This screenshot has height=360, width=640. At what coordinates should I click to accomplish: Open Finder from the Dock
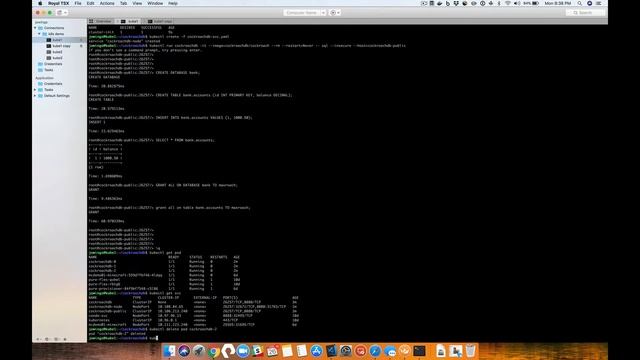point(169,351)
